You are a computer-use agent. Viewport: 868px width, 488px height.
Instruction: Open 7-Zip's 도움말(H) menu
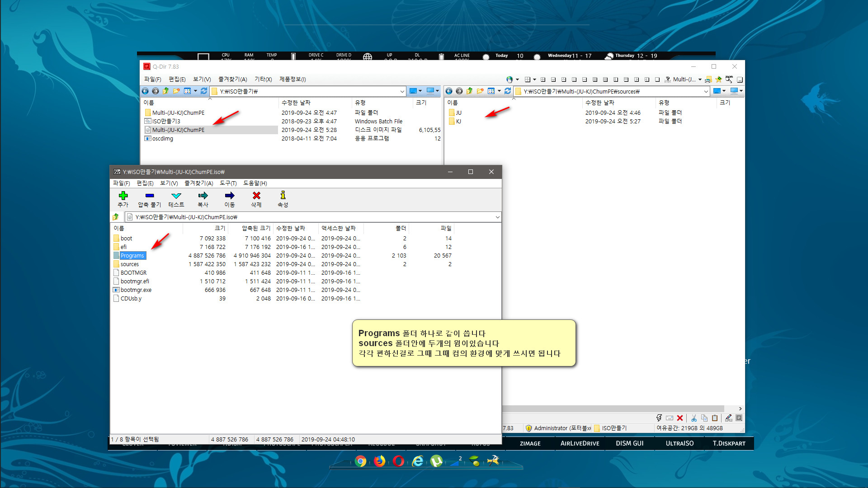coord(255,183)
